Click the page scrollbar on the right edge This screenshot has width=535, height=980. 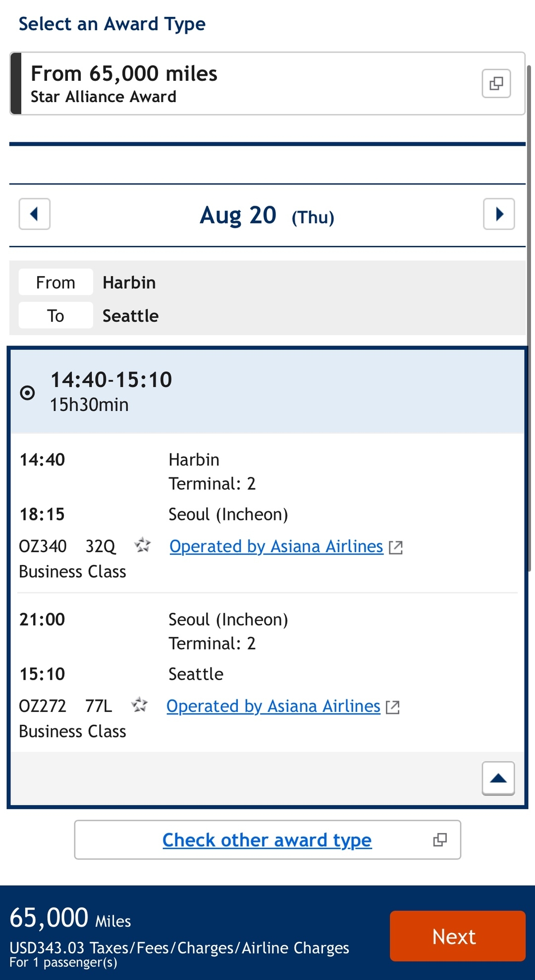529,317
